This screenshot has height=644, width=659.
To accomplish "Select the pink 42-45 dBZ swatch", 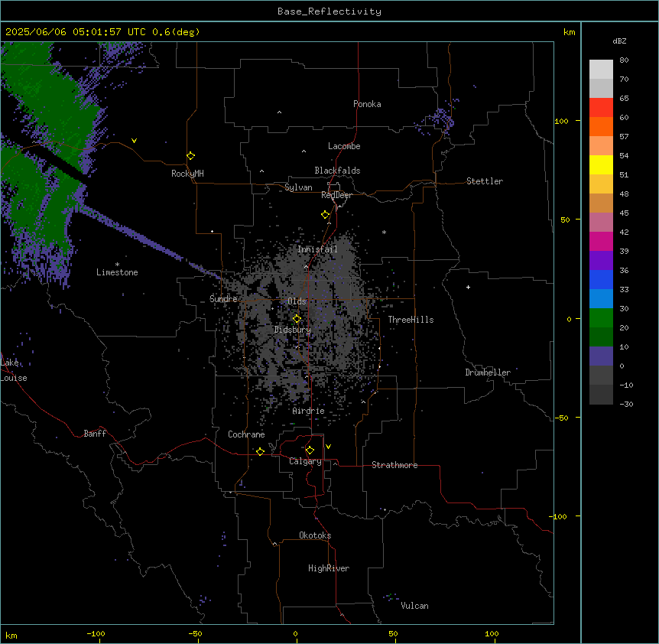I will 601,223.
